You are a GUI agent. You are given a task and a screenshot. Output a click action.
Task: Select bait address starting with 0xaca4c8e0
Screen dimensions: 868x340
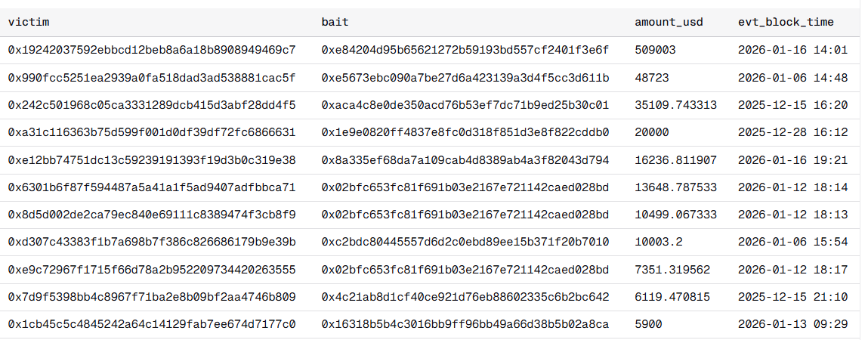coord(465,105)
